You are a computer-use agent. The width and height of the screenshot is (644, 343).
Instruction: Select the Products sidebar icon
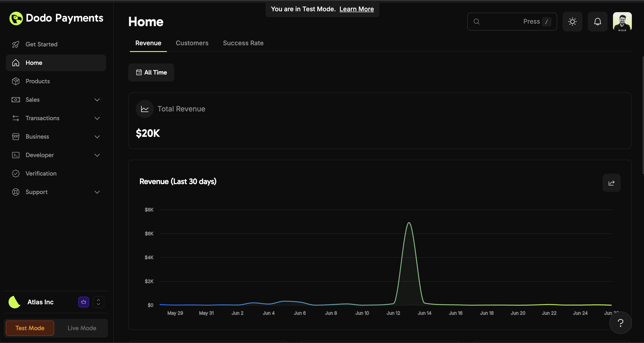tap(16, 81)
